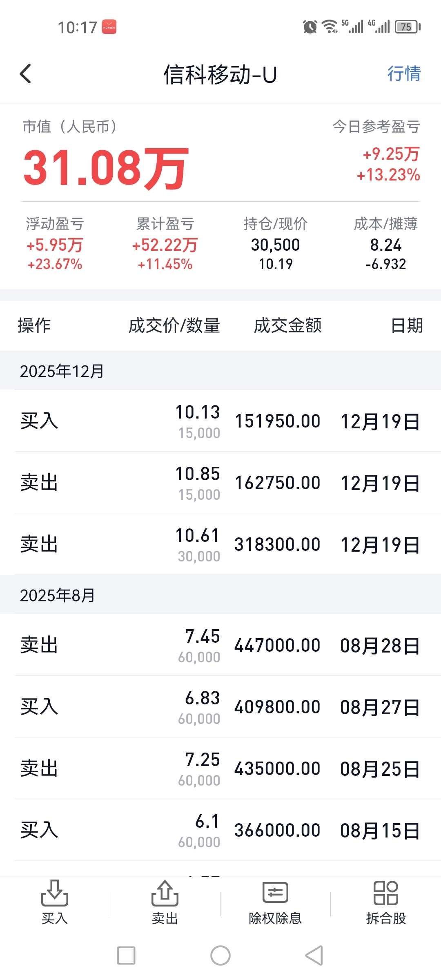Open 行情 market quotes link
The width and height of the screenshot is (441, 980).
(x=404, y=74)
